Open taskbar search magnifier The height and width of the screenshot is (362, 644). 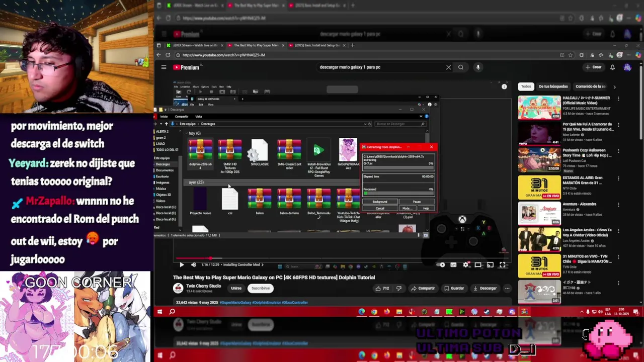pos(172,312)
